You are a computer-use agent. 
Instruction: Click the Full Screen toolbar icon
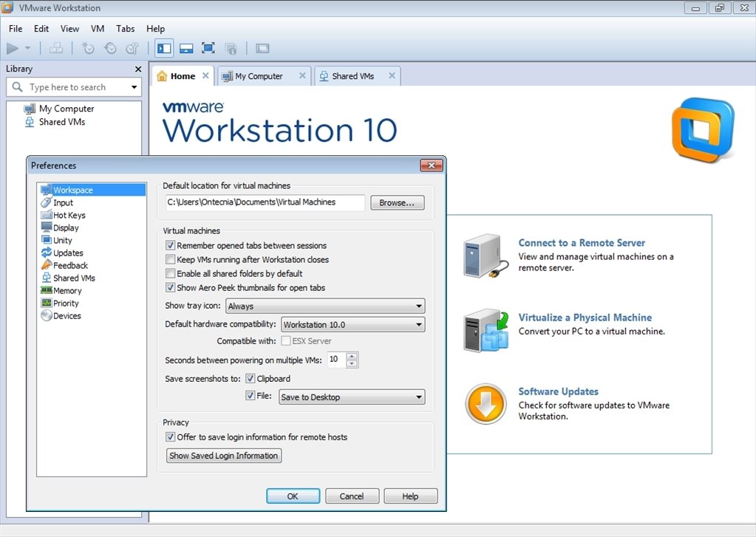click(x=208, y=48)
